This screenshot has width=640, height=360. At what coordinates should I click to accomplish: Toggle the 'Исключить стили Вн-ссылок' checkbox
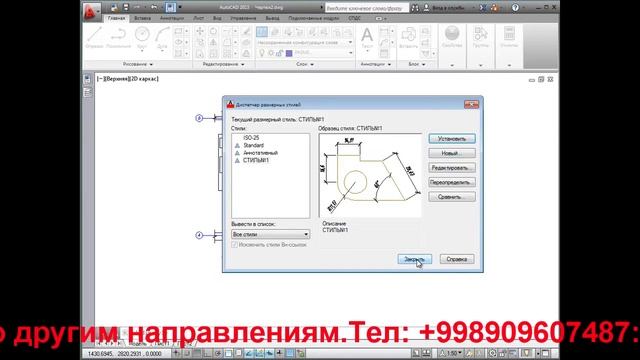(x=235, y=245)
